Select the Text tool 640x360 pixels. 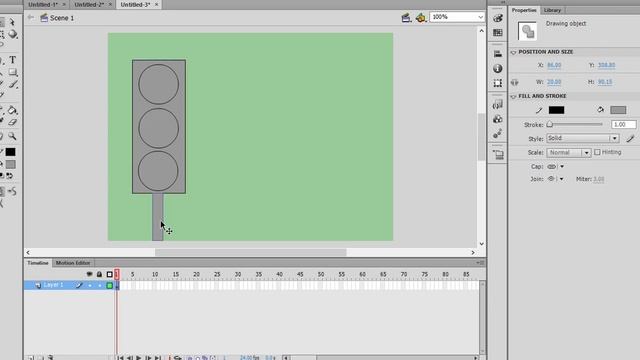pyautogui.click(x=13, y=60)
